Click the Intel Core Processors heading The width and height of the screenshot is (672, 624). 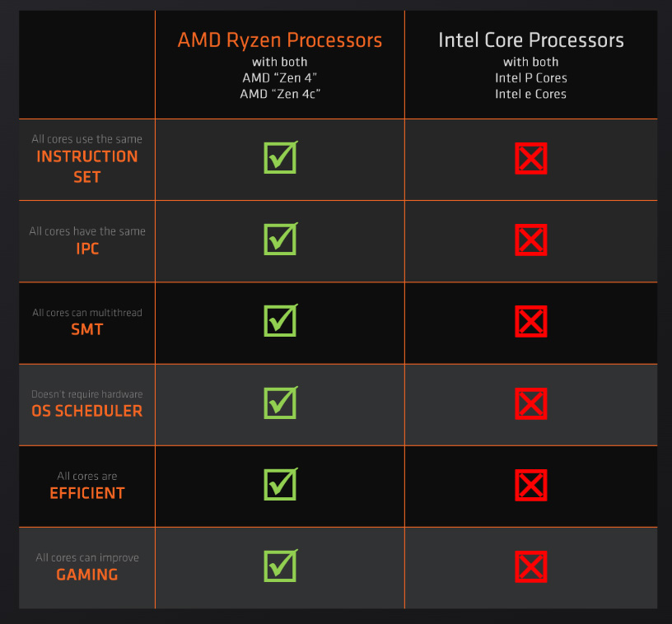click(x=531, y=40)
